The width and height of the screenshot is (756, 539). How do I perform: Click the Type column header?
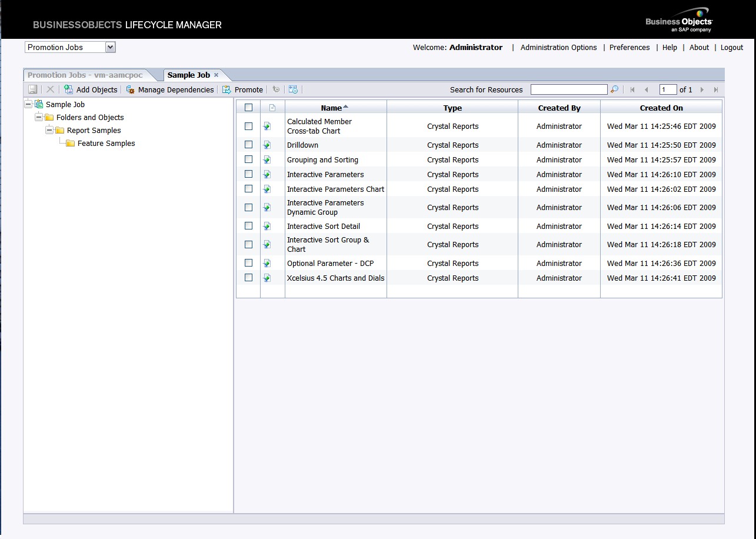(452, 108)
